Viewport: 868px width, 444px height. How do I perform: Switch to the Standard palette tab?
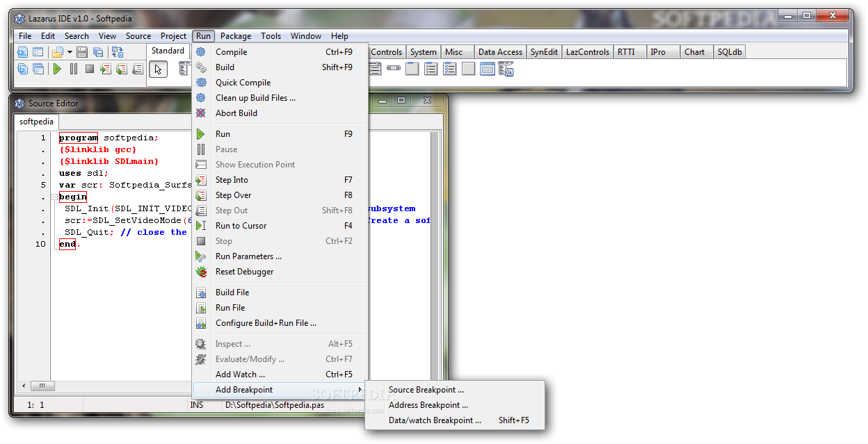pyautogui.click(x=168, y=51)
